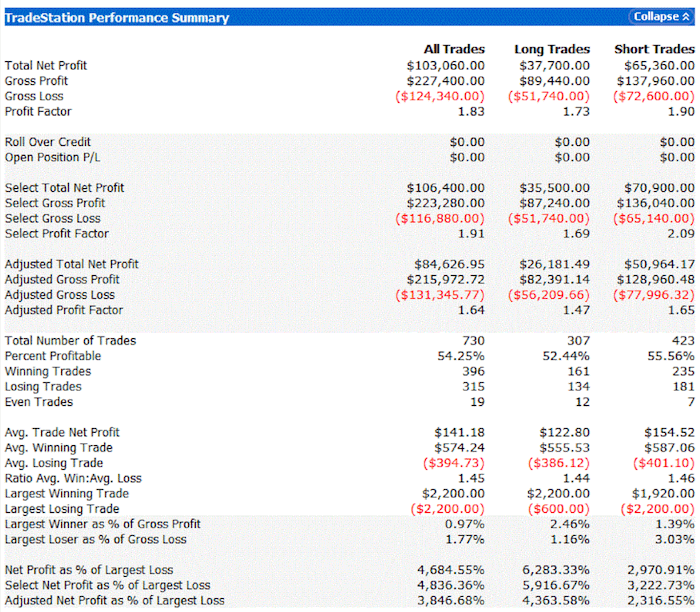Select the Roll Over Credit label
This screenshot has height=612, width=700.
(x=48, y=142)
